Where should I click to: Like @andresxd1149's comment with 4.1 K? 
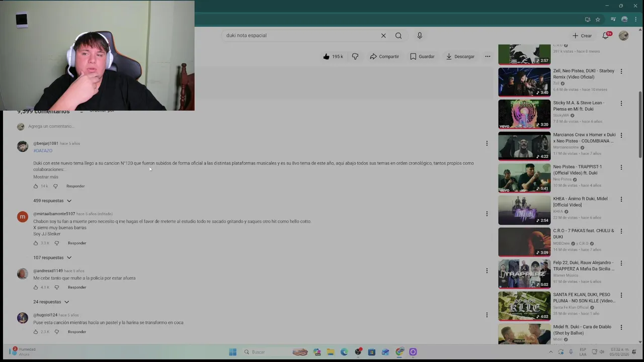[36, 287]
